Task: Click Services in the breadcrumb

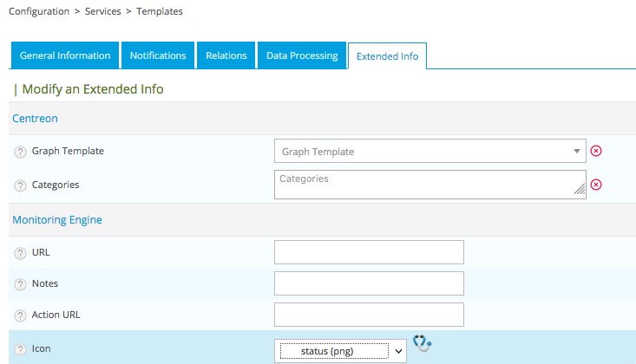Action: pyautogui.click(x=105, y=11)
